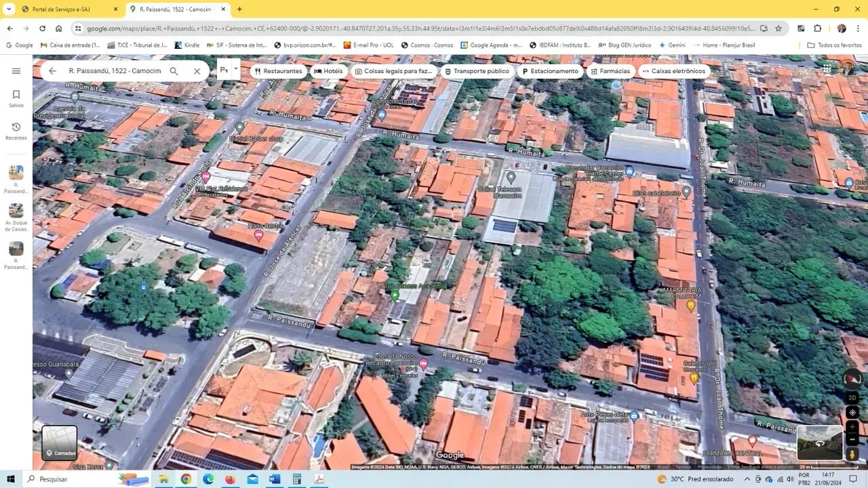Click the Hana Centro map pin

258,235
